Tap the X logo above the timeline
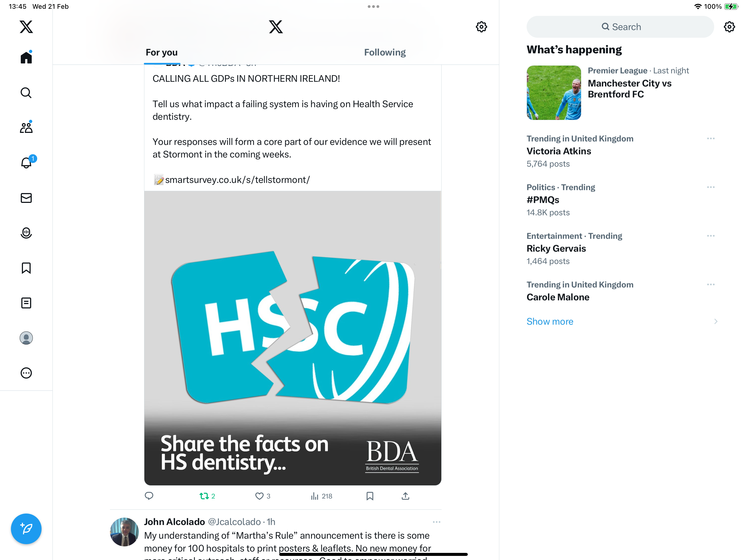747x560 pixels. point(276,27)
